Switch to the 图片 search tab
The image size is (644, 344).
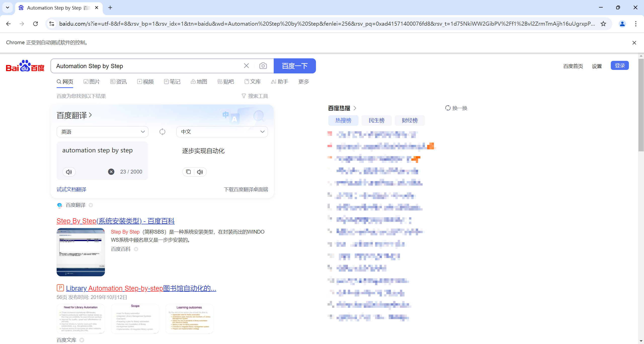pyautogui.click(x=92, y=82)
